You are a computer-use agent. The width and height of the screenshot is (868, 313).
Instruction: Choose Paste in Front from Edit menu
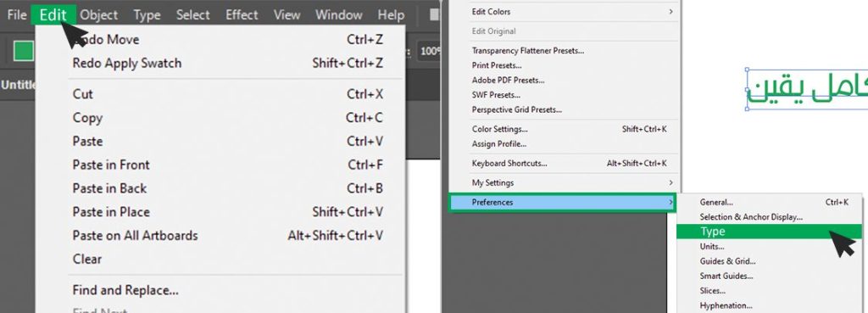coord(227,165)
